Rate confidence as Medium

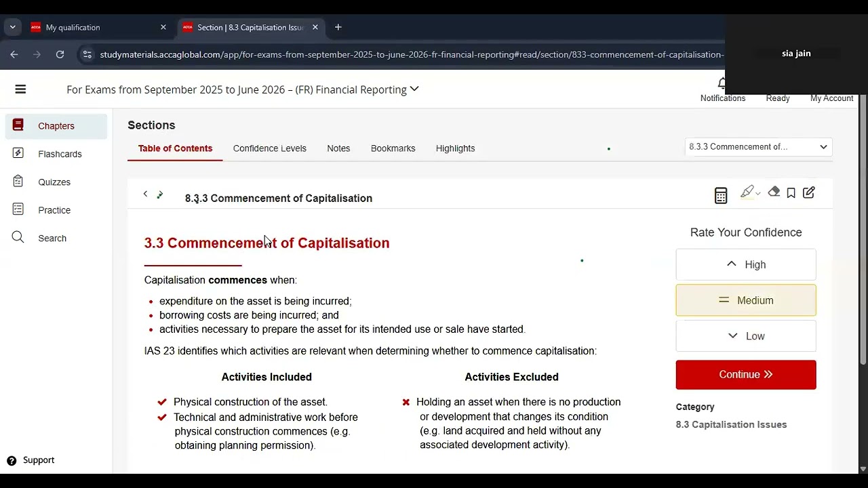pos(746,300)
